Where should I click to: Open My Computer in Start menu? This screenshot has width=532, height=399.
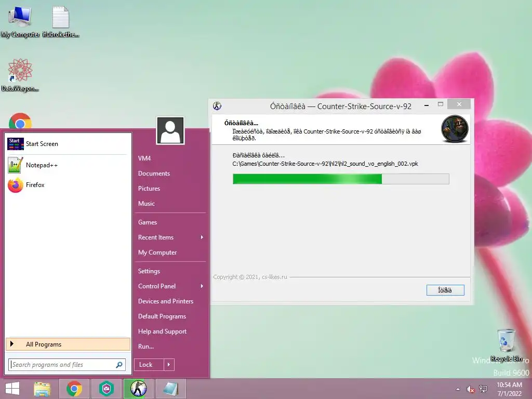[157, 252]
